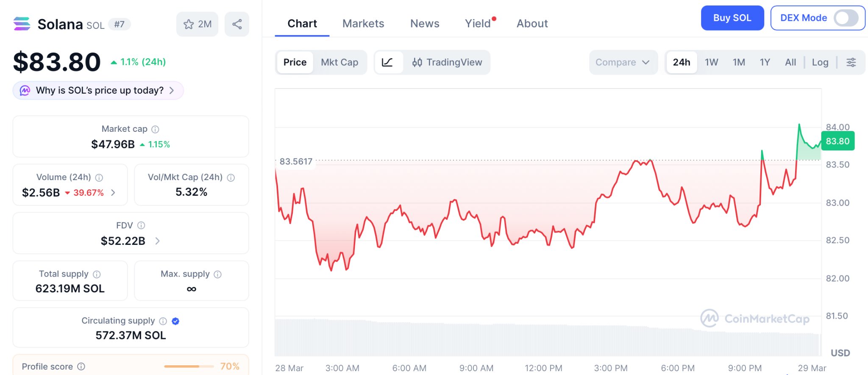Click the Buy SOL button
The width and height of the screenshot is (868, 375).
tap(732, 18)
